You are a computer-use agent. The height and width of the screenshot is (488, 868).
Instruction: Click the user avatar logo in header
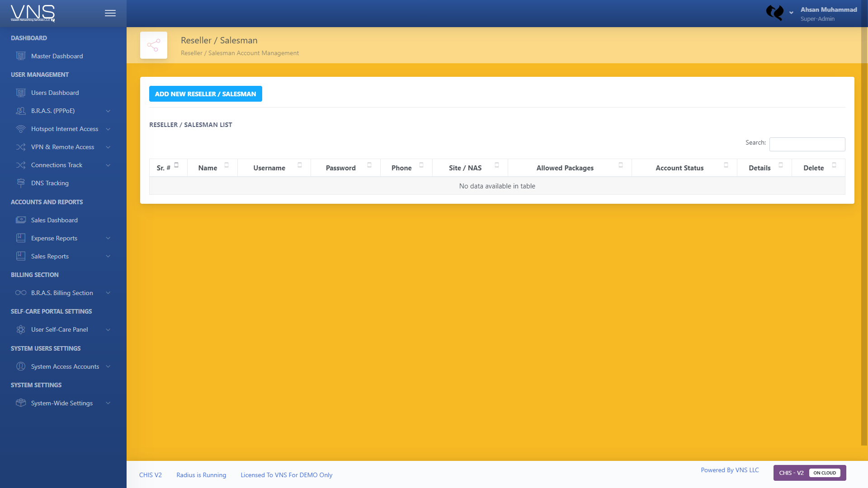[x=775, y=13]
